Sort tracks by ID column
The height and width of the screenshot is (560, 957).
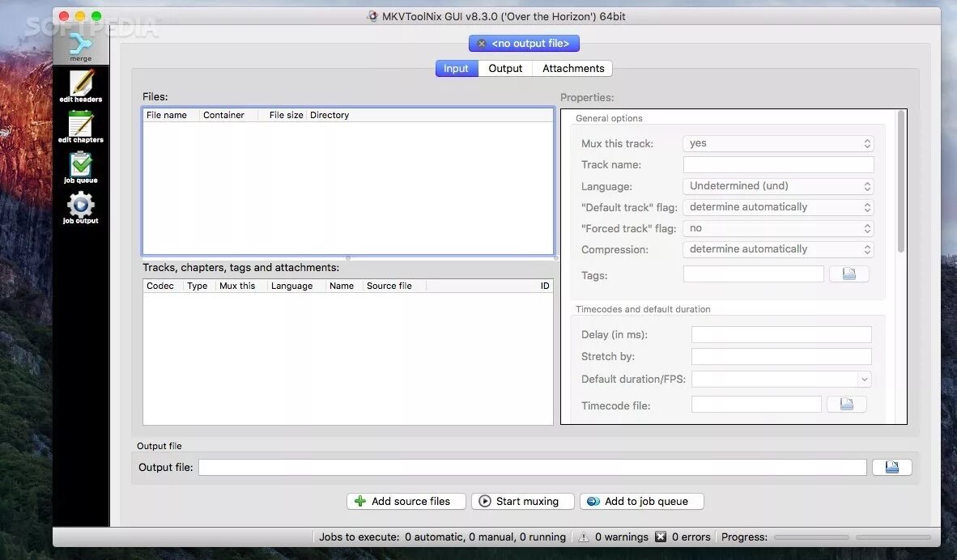(x=489, y=286)
